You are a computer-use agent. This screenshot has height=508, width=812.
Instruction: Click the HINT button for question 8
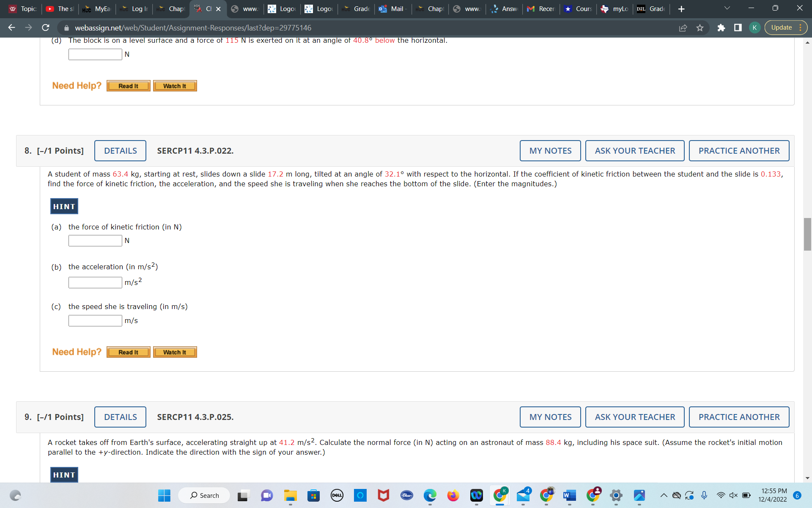coord(64,206)
